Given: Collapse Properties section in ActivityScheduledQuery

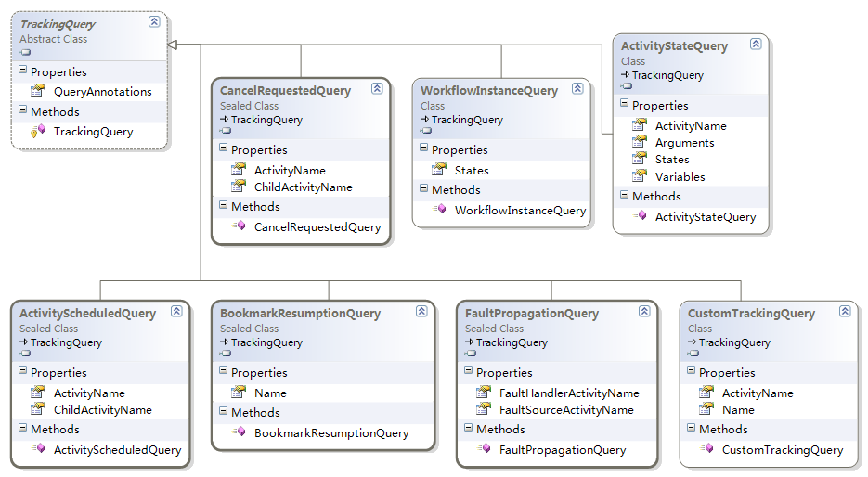Looking at the screenshot, I should [22, 370].
